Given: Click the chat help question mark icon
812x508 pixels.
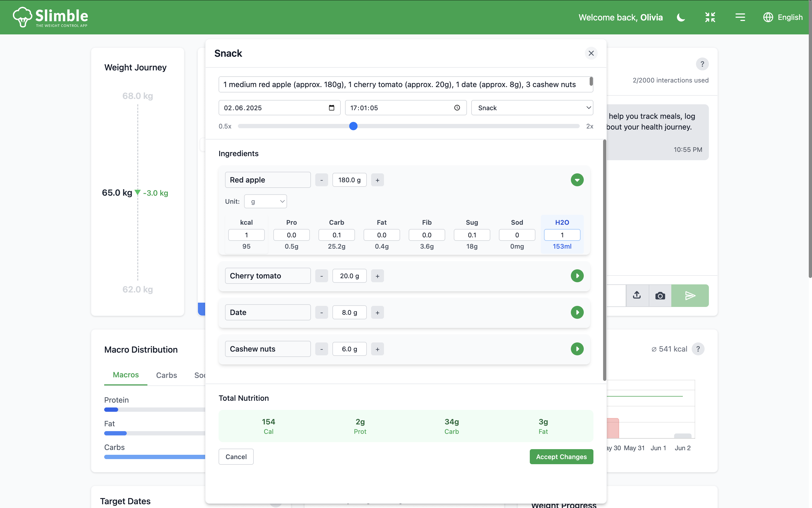Looking at the screenshot, I should point(702,64).
